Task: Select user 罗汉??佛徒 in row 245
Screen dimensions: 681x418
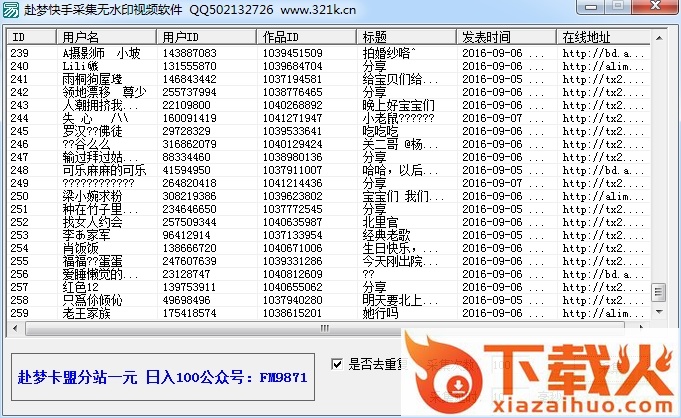Action: [x=93, y=132]
